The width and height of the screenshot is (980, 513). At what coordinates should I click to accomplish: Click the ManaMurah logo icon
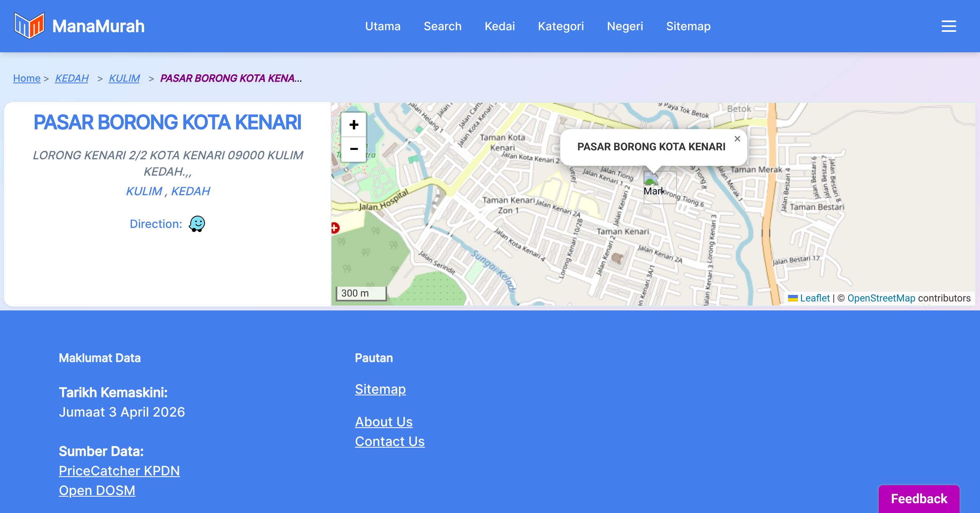click(29, 26)
